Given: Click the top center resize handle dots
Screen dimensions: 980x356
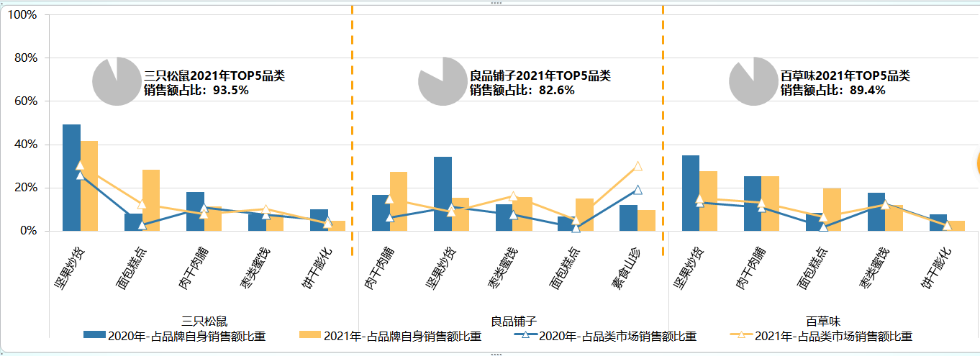Looking at the screenshot, I should pyautogui.click(x=496, y=3).
